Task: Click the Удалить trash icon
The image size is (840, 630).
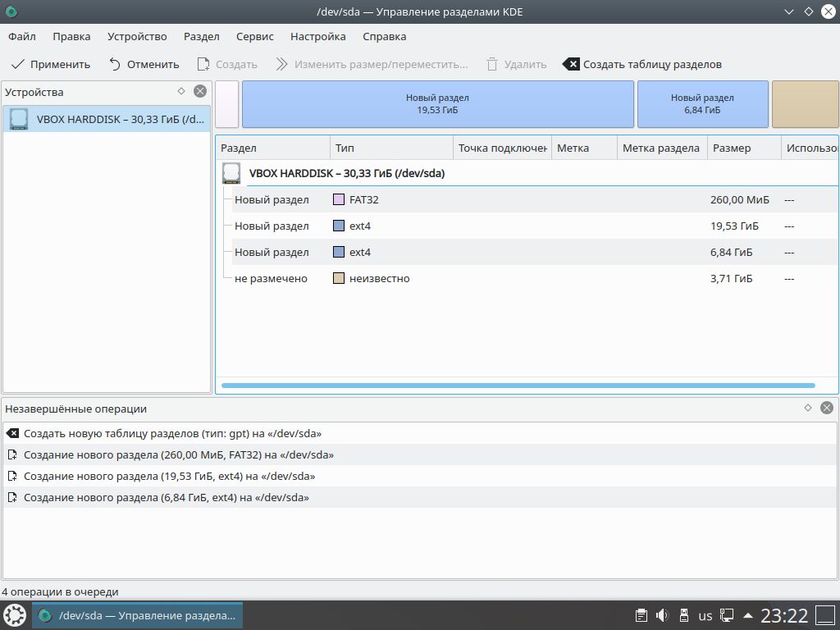Action: click(x=492, y=64)
